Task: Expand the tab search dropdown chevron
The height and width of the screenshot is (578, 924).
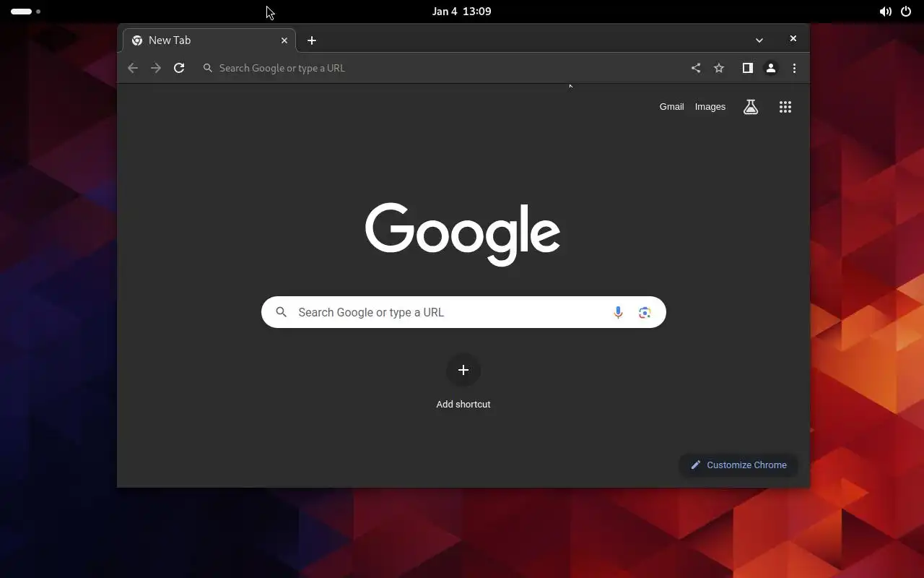Action: click(759, 40)
